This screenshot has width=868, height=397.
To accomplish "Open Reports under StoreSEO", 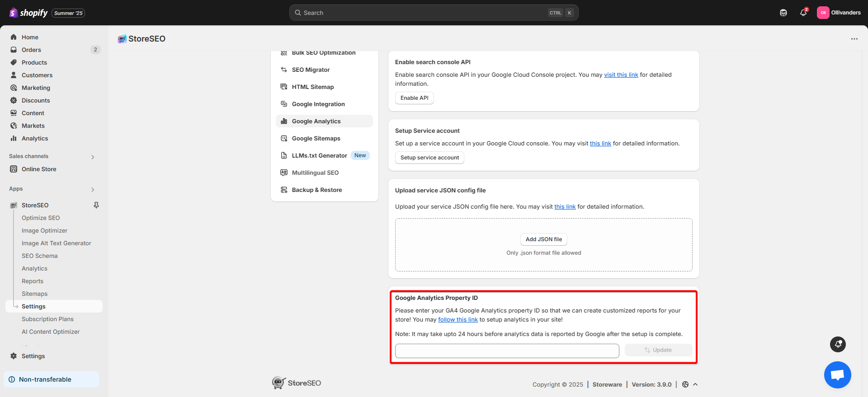I will [x=33, y=281].
